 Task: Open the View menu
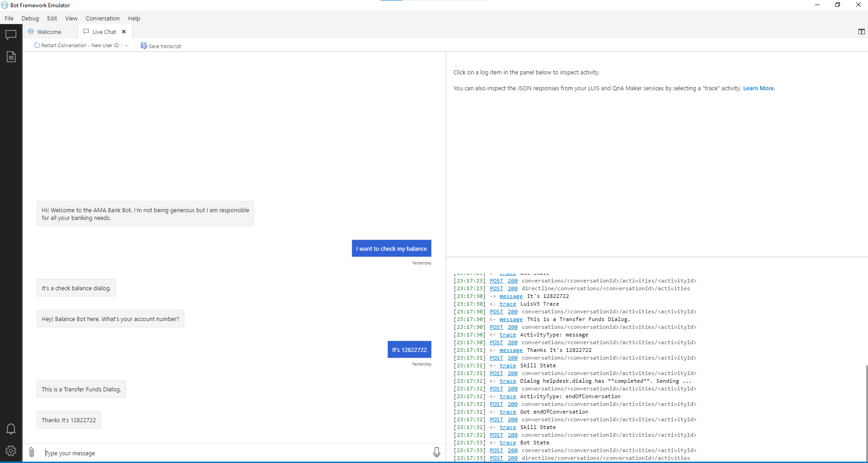[x=71, y=18]
